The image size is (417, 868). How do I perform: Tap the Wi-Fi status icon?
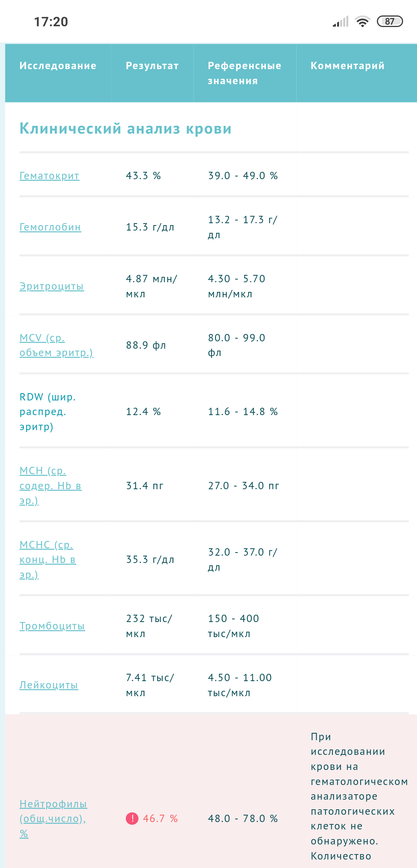click(x=362, y=22)
